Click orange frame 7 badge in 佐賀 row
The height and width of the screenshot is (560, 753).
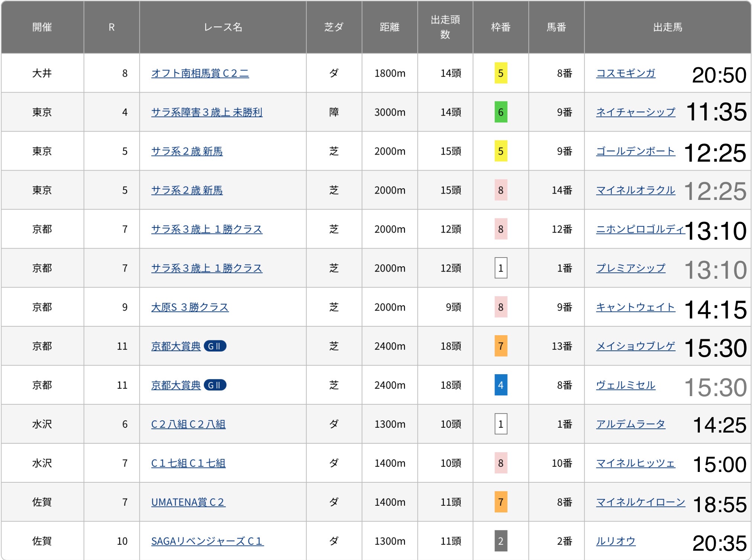click(501, 502)
